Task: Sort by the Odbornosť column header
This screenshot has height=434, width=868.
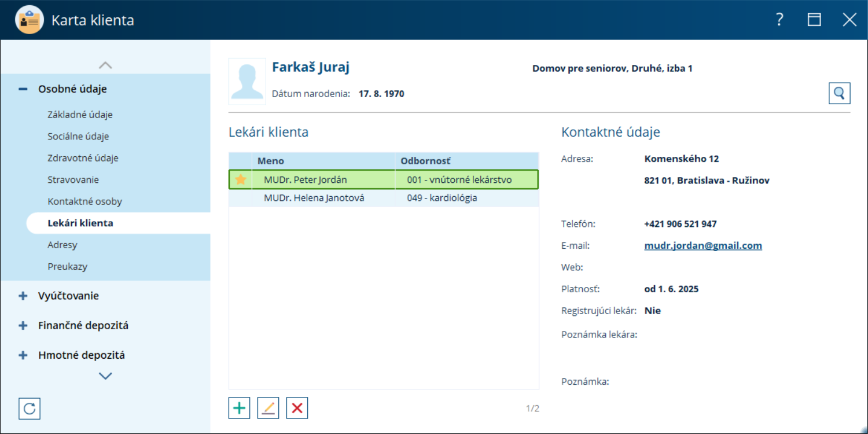Action: click(x=467, y=161)
